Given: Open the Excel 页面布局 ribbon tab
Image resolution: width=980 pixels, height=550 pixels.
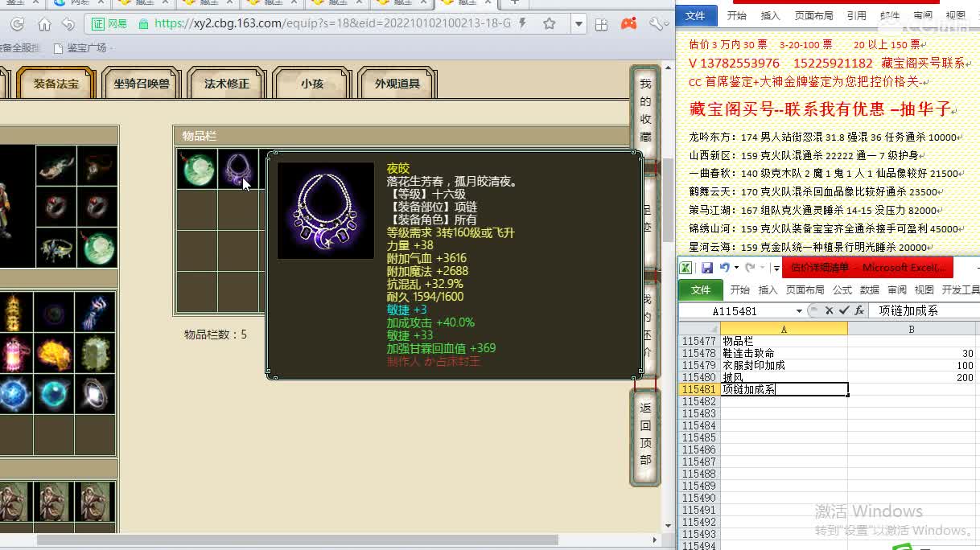Looking at the screenshot, I should pyautogui.click(x=805, y=289).
